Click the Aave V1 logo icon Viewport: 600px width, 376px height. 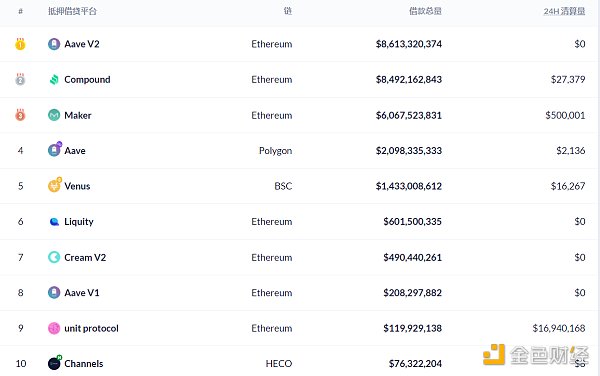[54, 293]
